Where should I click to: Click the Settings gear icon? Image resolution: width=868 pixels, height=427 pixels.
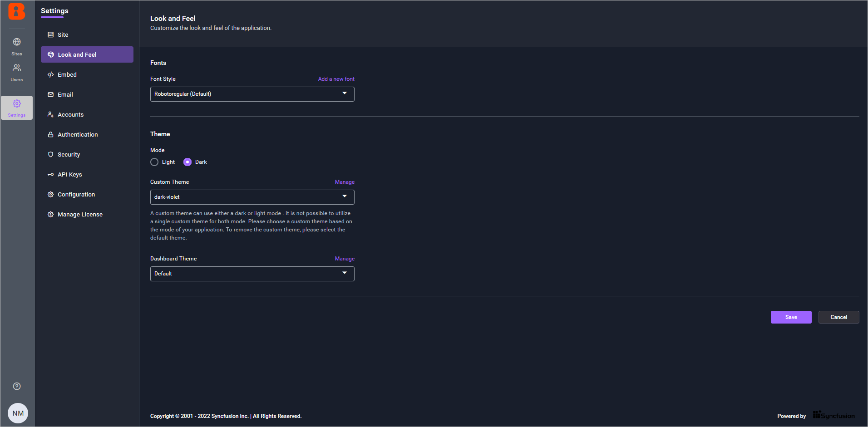click(17, 104)
